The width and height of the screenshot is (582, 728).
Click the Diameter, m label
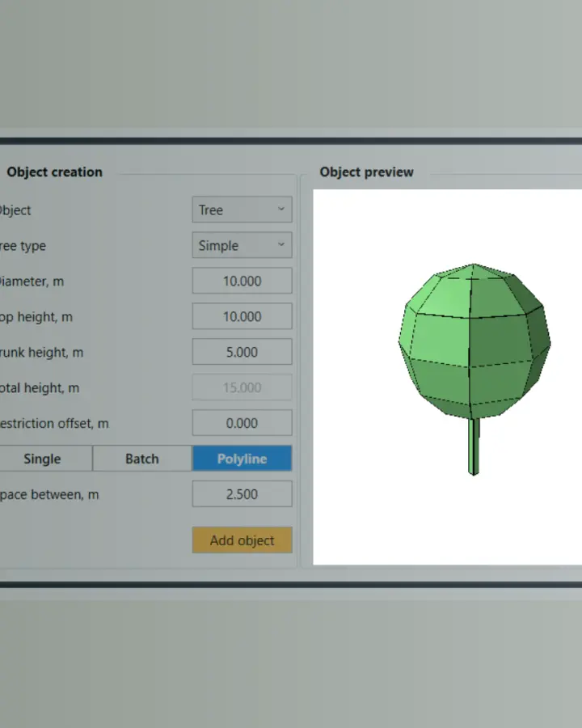pyautogui.click(x=31, y=281)
